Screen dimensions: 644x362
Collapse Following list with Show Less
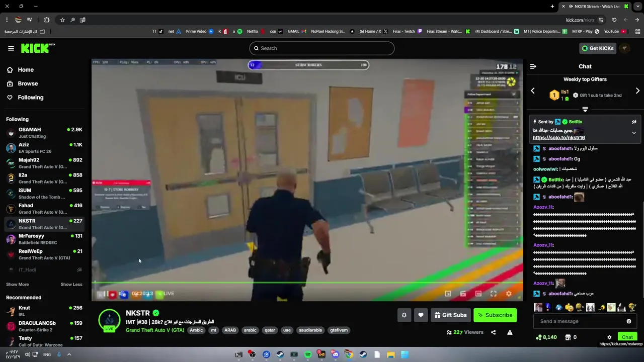71,285
